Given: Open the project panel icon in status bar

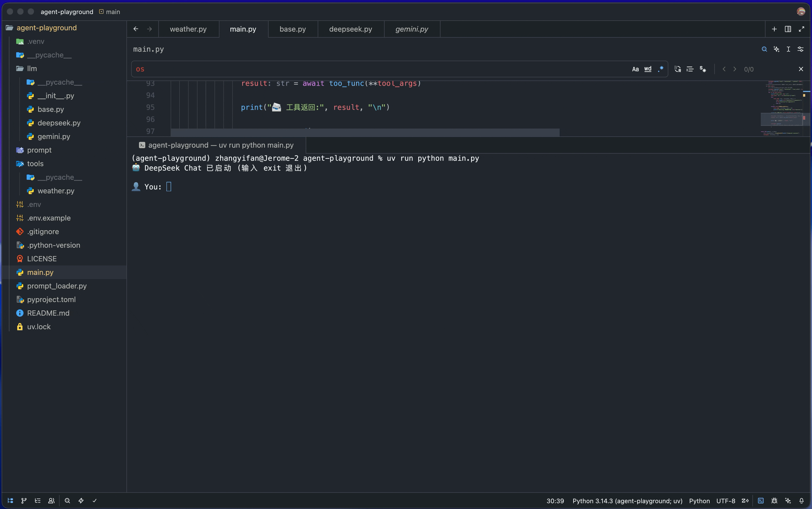Looking at the screenshot, I should 10,501.
